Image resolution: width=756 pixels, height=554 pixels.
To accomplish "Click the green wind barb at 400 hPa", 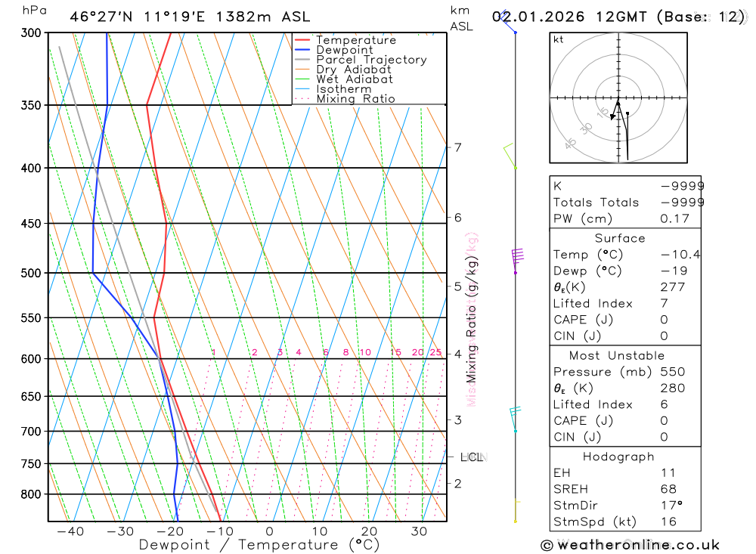I will click(509, 156).
